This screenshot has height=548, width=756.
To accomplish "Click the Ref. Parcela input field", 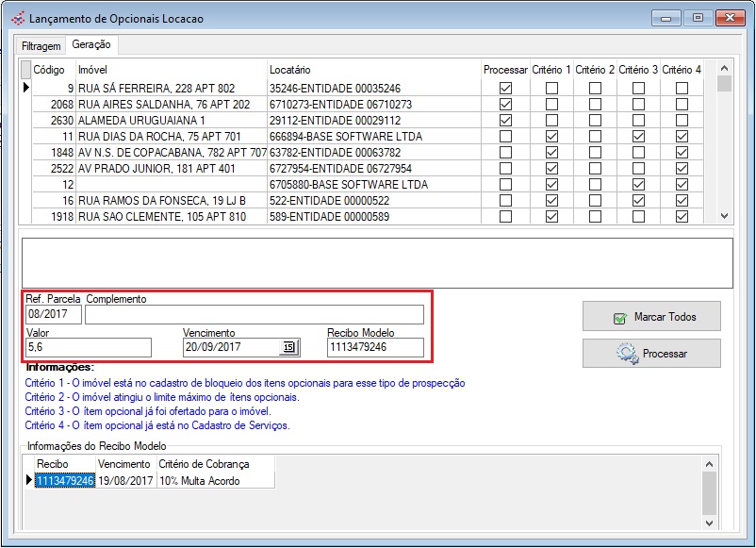I will 53,314.
